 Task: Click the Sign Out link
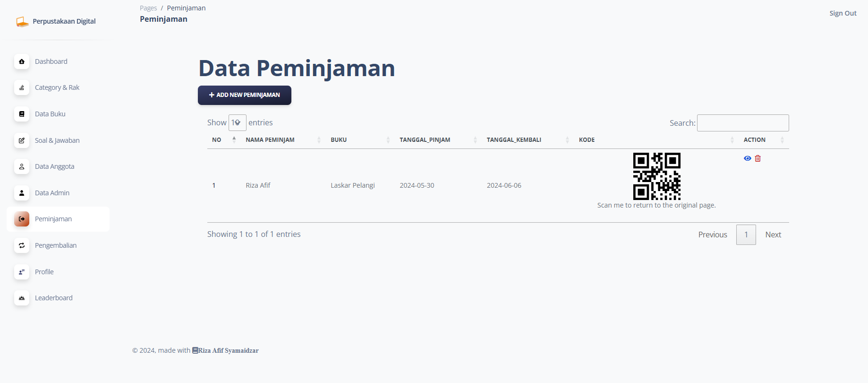pos(843,13)
